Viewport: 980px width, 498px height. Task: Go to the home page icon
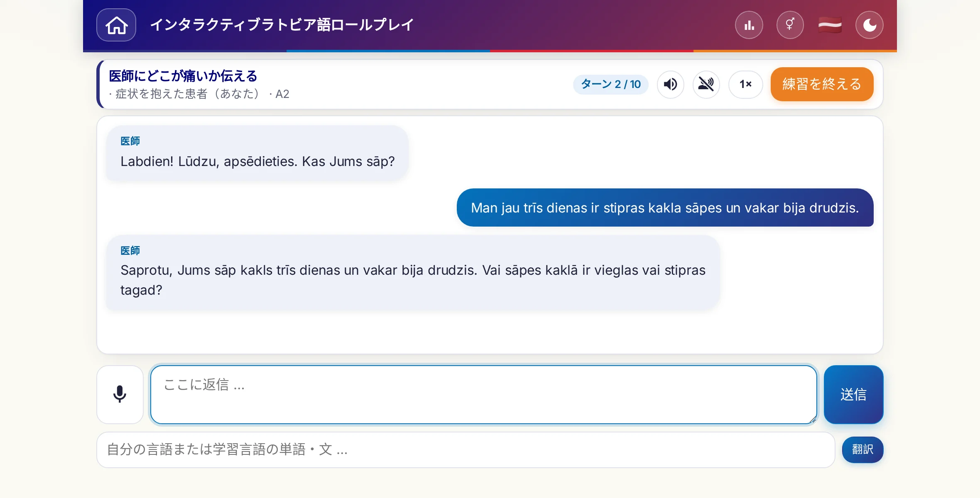pos(116,25)
